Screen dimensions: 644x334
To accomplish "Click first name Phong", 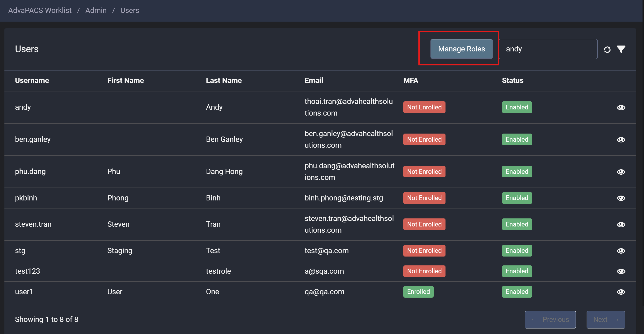I will click(118, 198).
